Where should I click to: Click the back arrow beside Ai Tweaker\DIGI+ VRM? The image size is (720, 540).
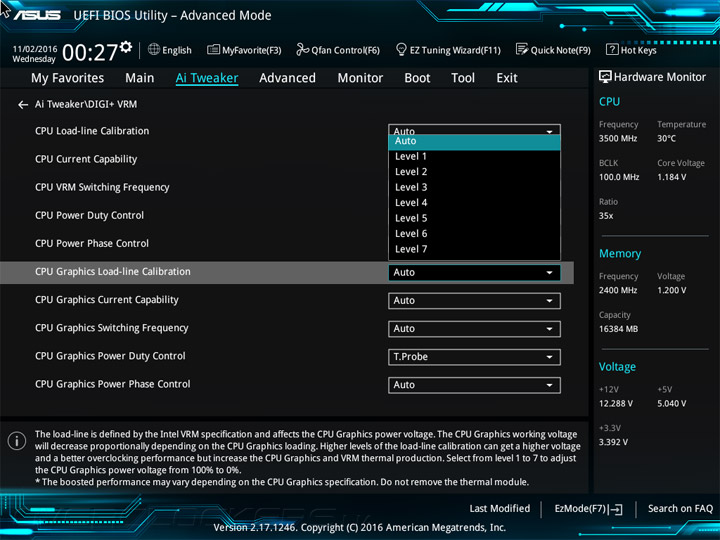[x=23, y=105]
